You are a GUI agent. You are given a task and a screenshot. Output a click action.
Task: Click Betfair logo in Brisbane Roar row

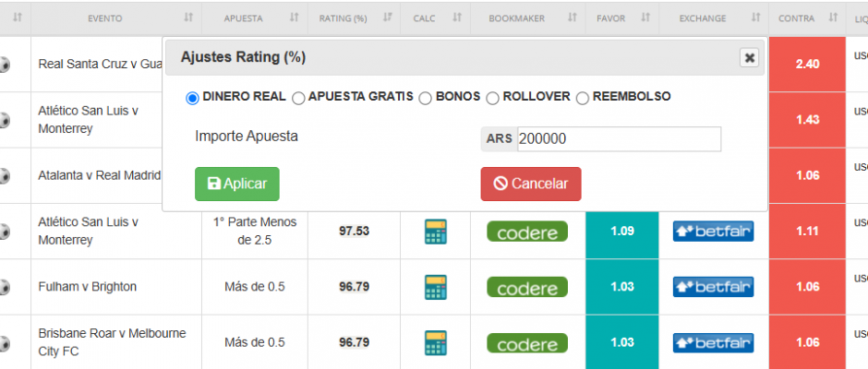pos(713,342)
